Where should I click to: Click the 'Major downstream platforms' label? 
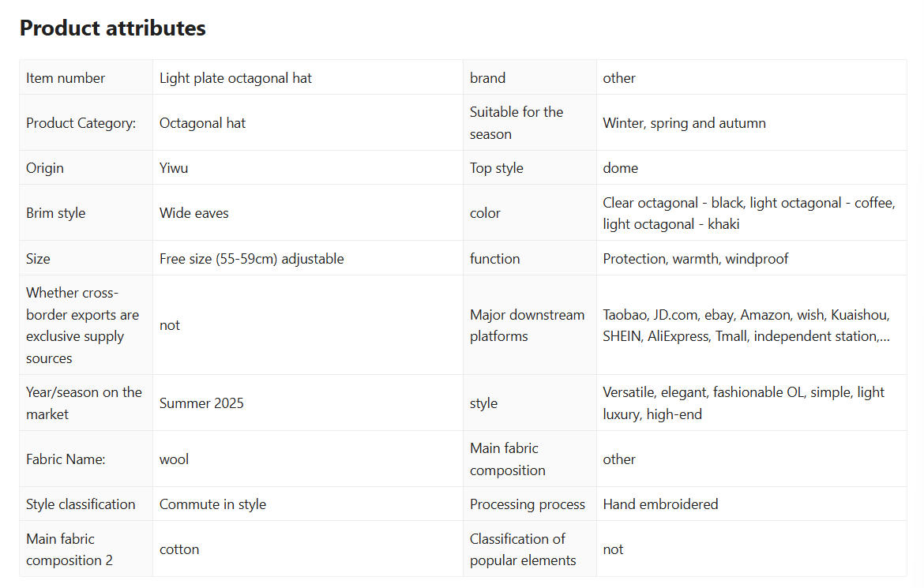(527, 325)
